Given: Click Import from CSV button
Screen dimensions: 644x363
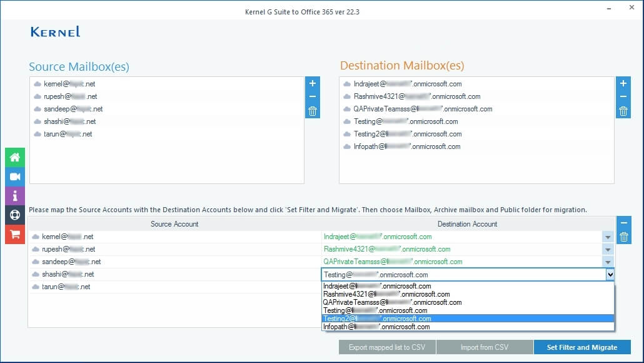Looking at the screenshot, I should pos(485,347).
